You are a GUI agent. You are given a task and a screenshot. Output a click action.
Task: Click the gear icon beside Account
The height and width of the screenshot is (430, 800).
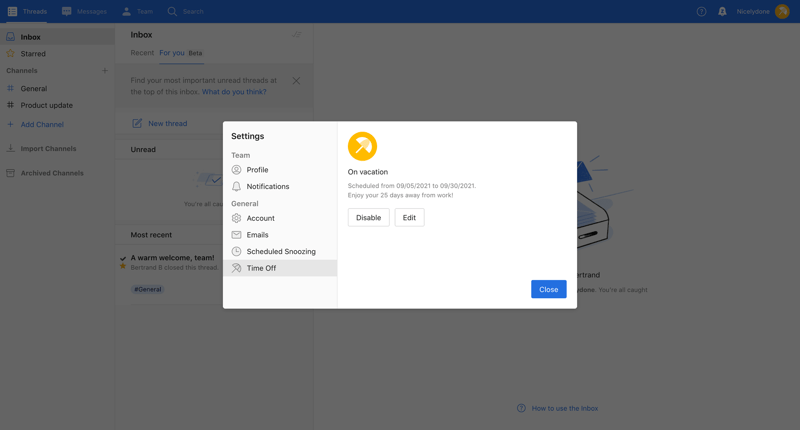point(236,218)
